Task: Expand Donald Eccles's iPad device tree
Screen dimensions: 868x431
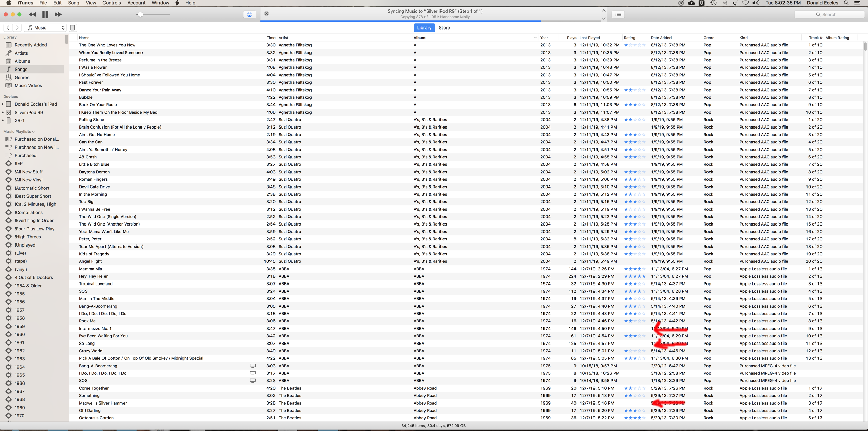Action: pos(3,104)
